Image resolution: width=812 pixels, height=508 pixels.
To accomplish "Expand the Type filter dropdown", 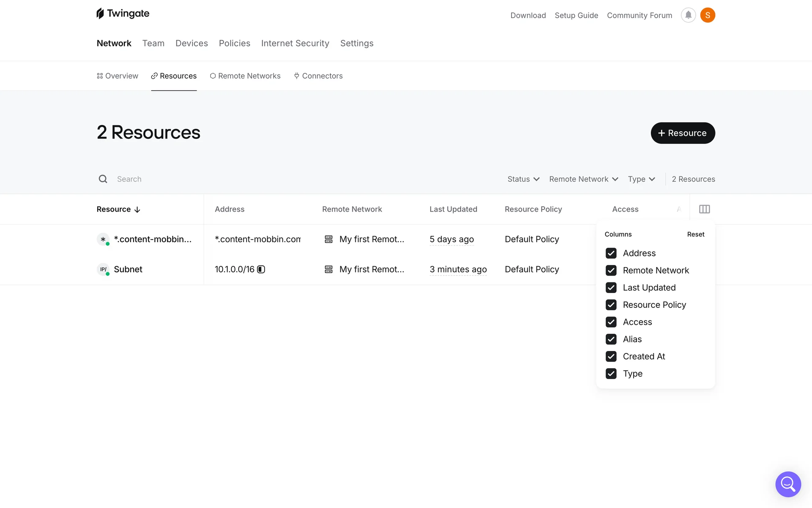I will [x=641, y=179].
